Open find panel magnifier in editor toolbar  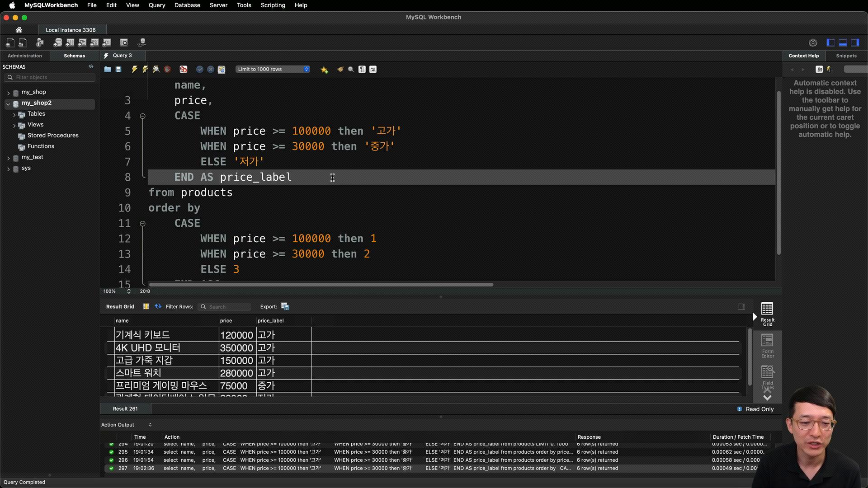pyautogui.click(x=351, y=69)
